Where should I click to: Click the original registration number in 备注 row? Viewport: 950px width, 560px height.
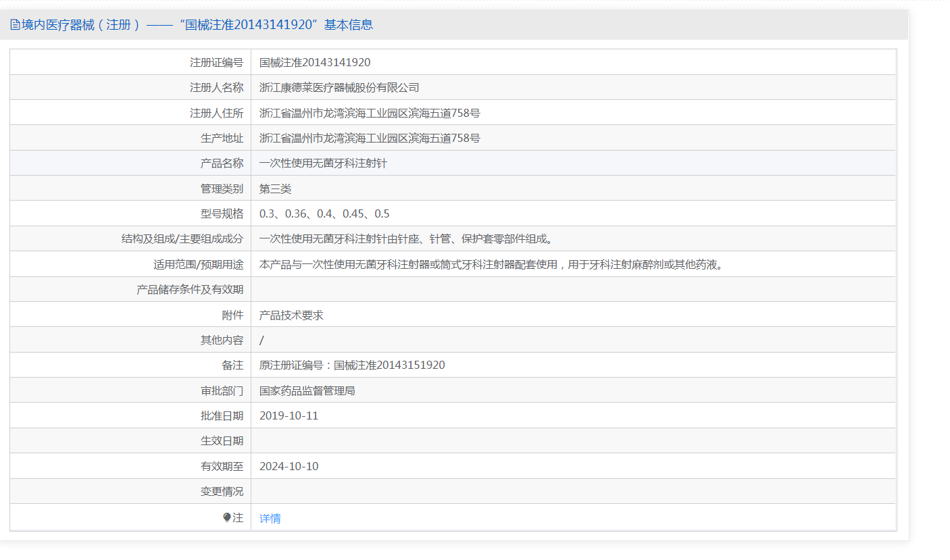pyautogui.click(x=352, y=365)
